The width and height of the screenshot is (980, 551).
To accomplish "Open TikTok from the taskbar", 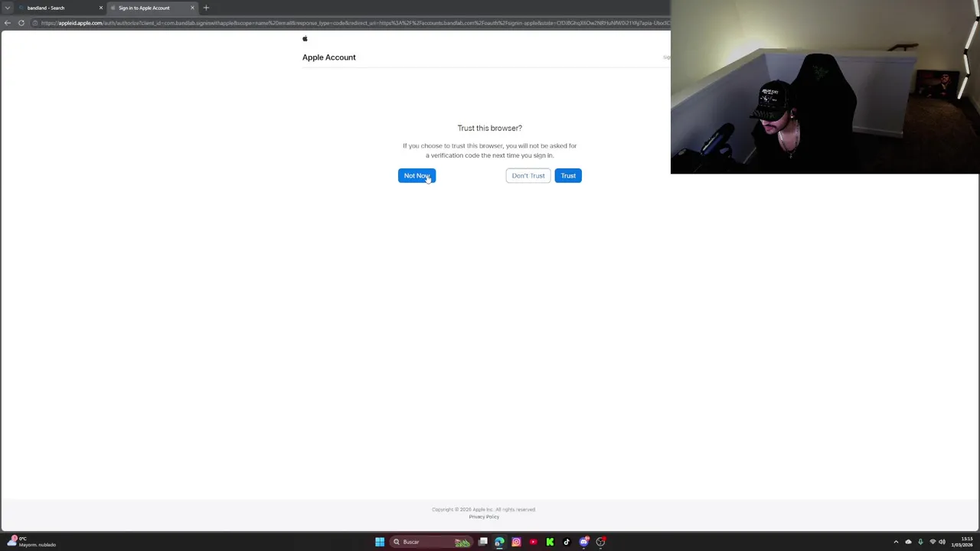I will [567, 542].
